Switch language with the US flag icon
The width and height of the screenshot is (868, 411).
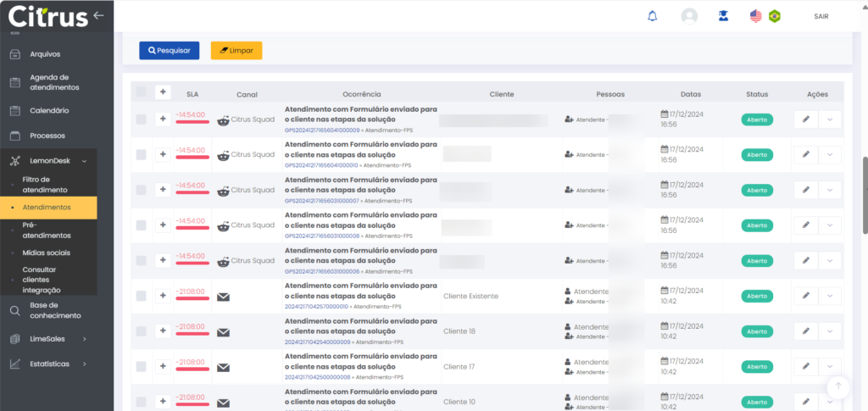tap(756, 16)
